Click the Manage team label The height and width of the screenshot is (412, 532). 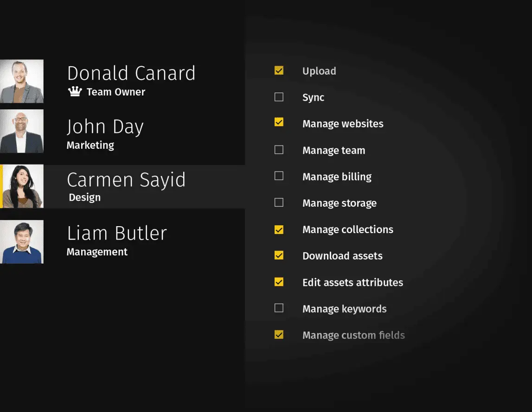[334, 150]
